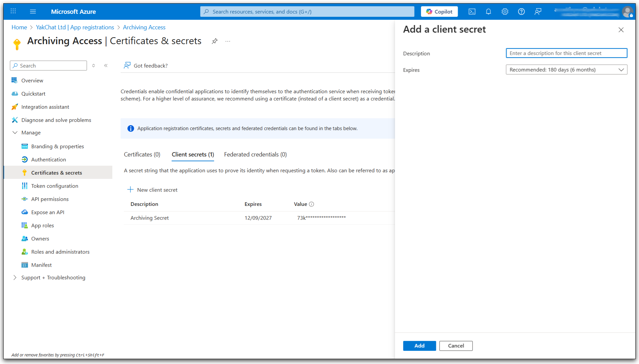Click the help question mark icon
This screenshot has height=364, width=639.
pyautogui.click(x=521, y=12)
